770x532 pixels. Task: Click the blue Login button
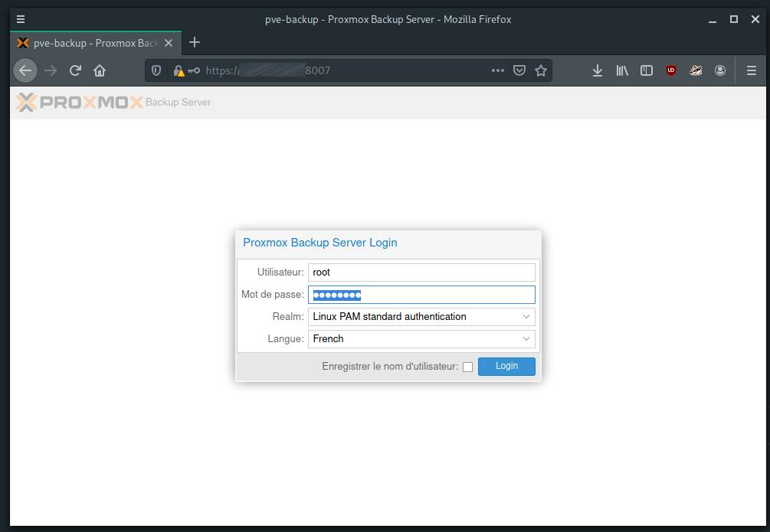pos(506,366)
